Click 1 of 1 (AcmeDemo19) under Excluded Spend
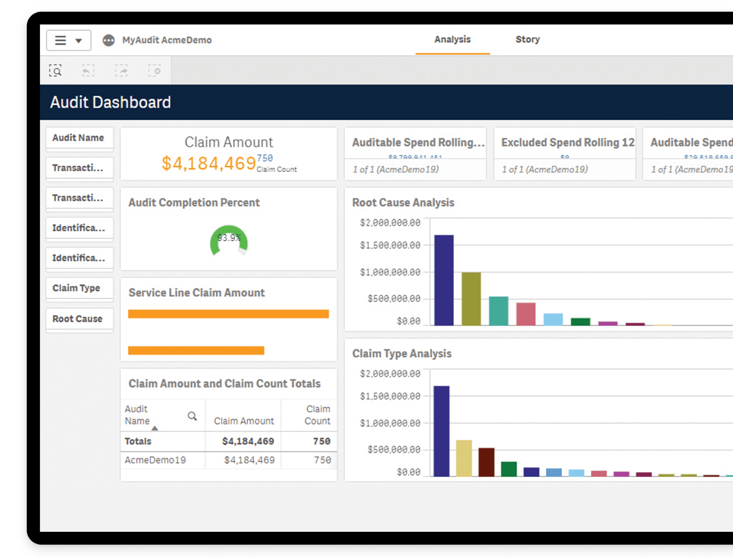 point(545,169)
